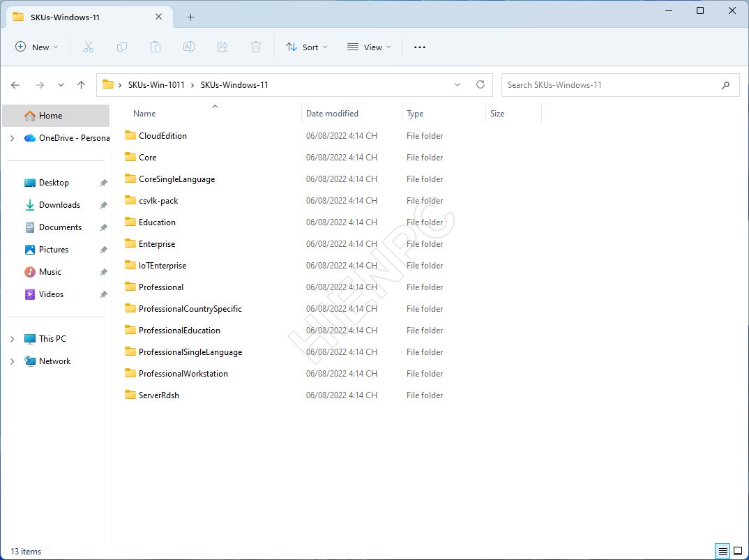
Task: Open Downloads in the sidebar
Action: 60,205
